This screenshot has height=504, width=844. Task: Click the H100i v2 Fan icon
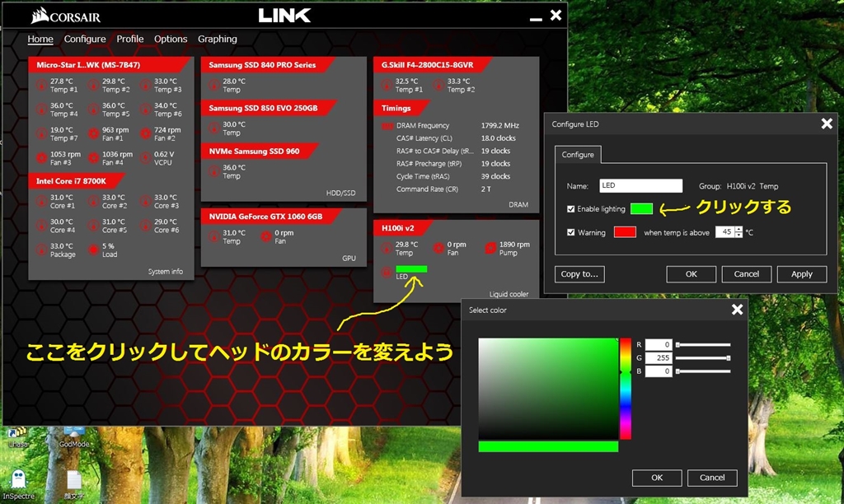tap(438, 248)
